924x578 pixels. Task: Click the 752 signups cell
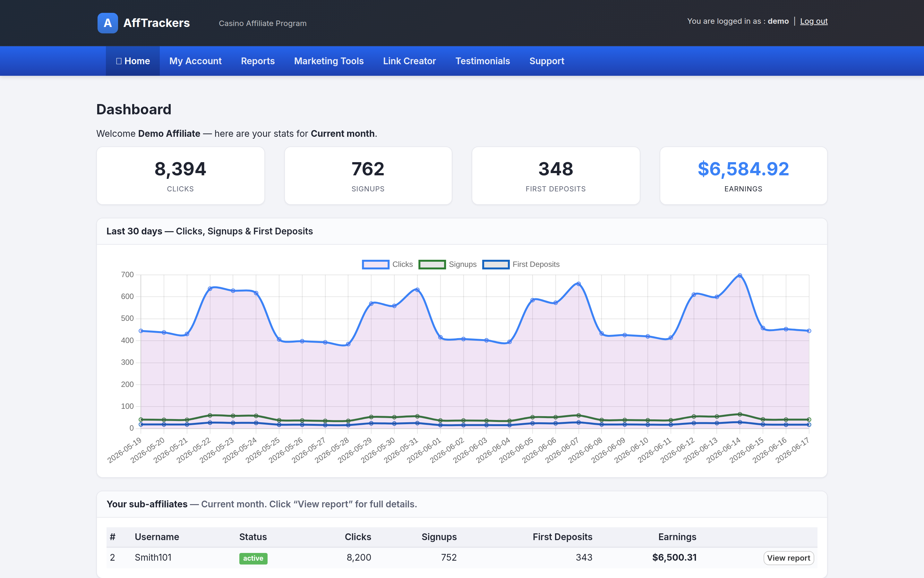[449, 557]
